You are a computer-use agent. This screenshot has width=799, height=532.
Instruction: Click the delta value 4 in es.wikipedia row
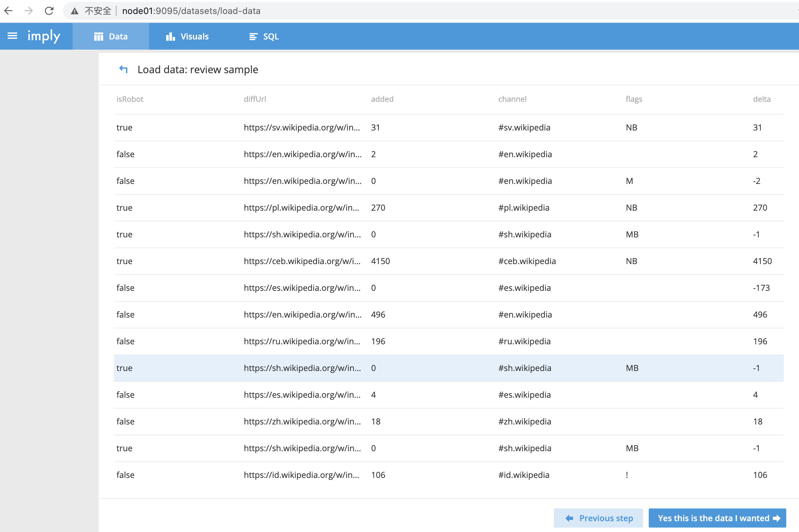click(755, 395)
